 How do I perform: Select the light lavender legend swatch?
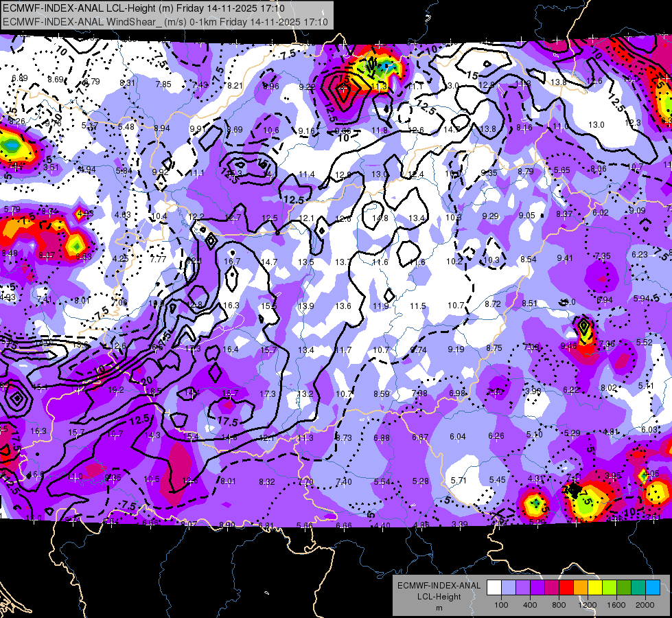coord(509,588)
